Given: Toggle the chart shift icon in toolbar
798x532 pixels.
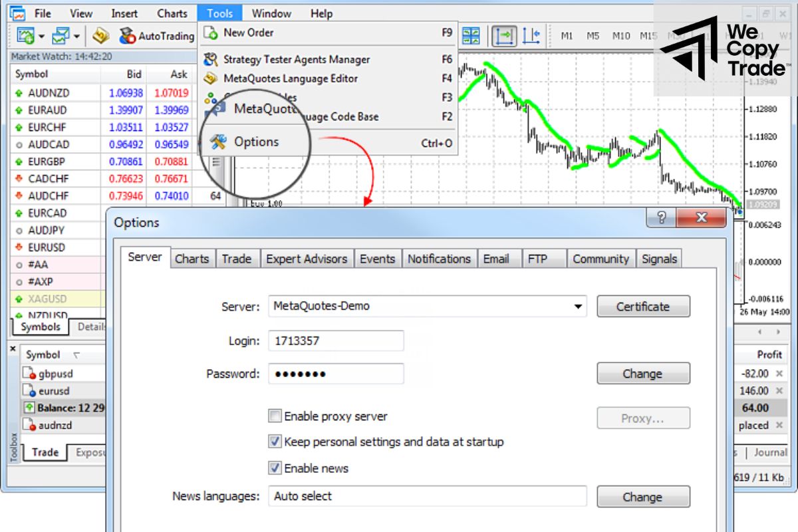Looking at the screenshot, I should (531, 36).
